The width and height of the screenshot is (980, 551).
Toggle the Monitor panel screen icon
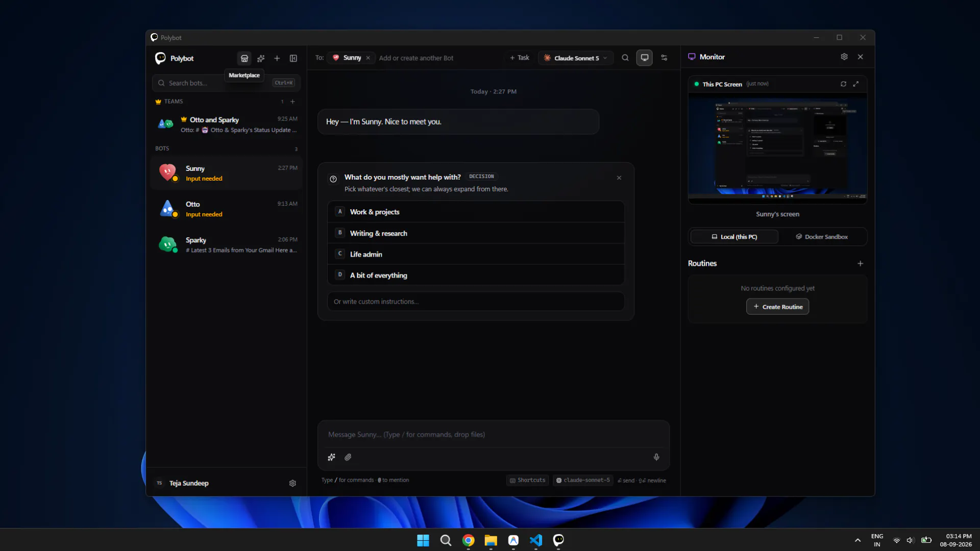point(645,58)
